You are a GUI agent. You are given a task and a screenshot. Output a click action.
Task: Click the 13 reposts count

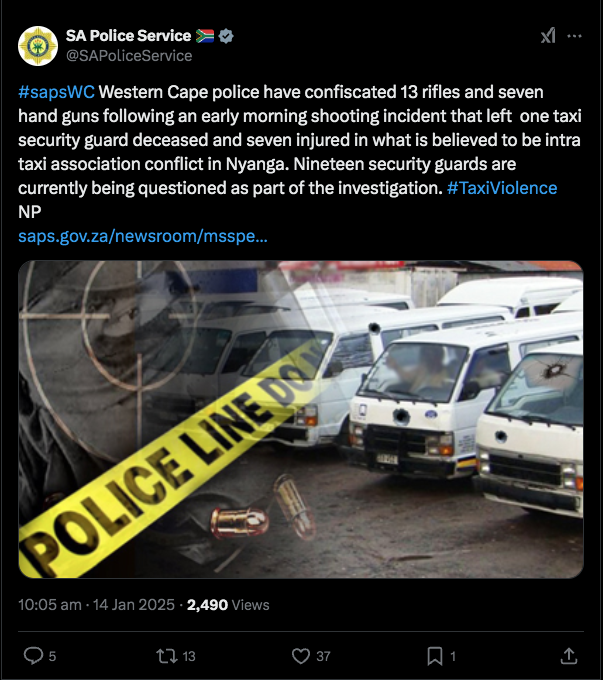(x=189, y=656)
